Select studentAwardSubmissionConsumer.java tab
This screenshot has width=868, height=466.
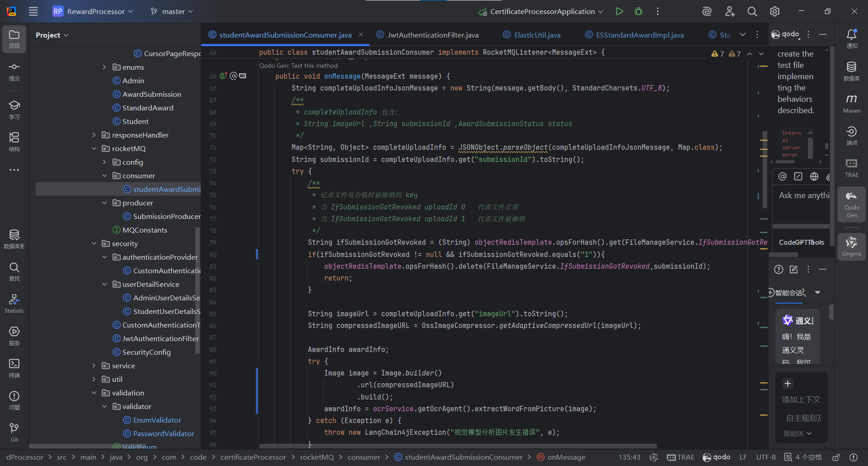tap(285, 35)
